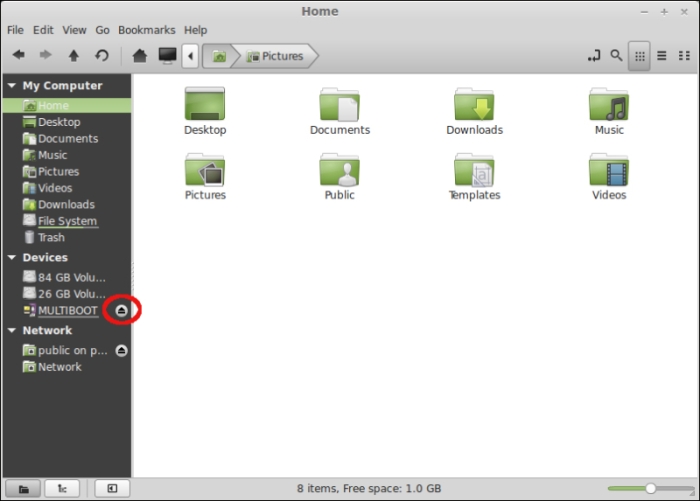Select Pictures breadcrumb in path bar
The height and width of the screenshot is (501, 700).
[275, 56]
